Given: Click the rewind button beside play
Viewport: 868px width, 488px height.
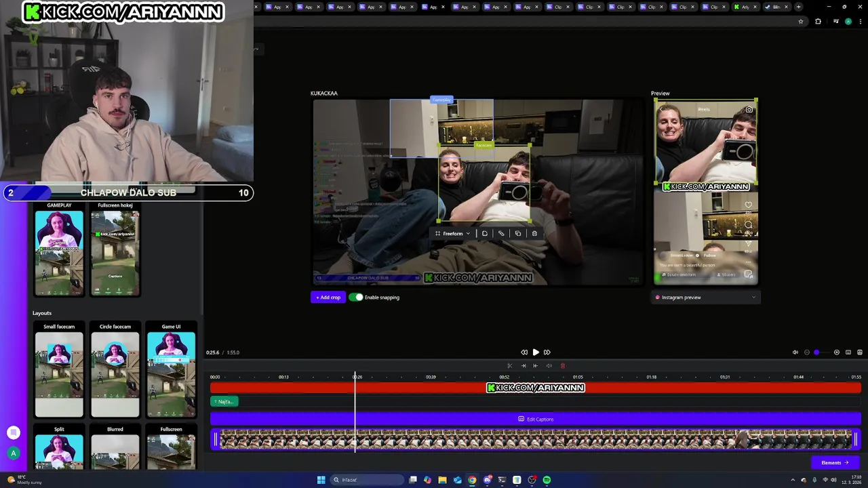Looking at the screenshot, I should pyautogui.click(x=524, y=352).
